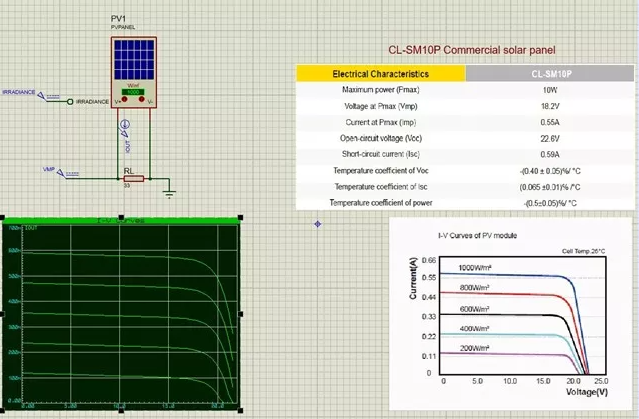Click the 0.55A value cell
The image size is (639, 419).
(x=550, y=122)
